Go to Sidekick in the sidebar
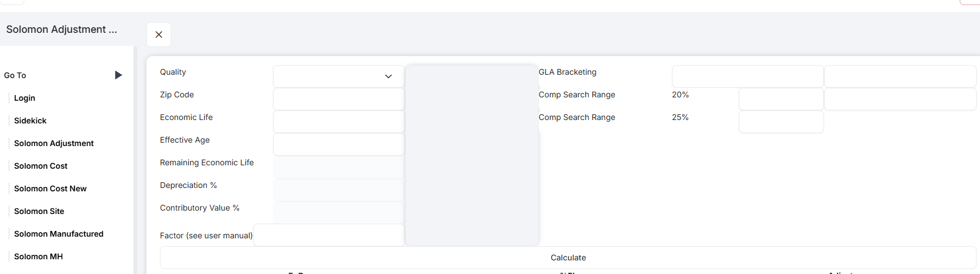Viewport: 980px width, 274px height. click(x=30, y=121)
